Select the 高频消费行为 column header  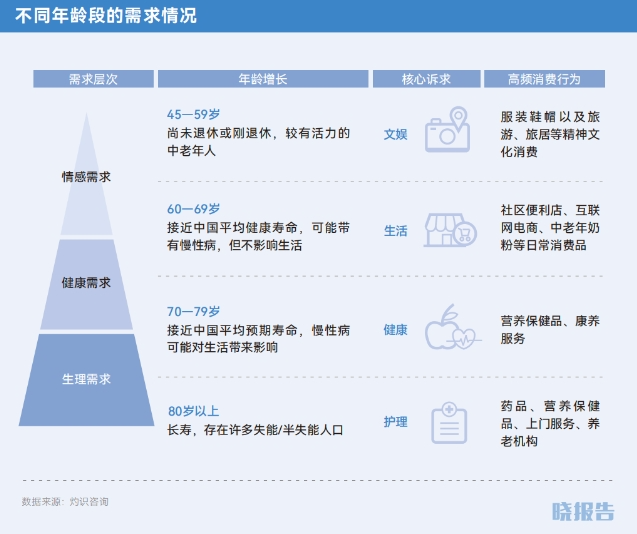click(544, 79)
